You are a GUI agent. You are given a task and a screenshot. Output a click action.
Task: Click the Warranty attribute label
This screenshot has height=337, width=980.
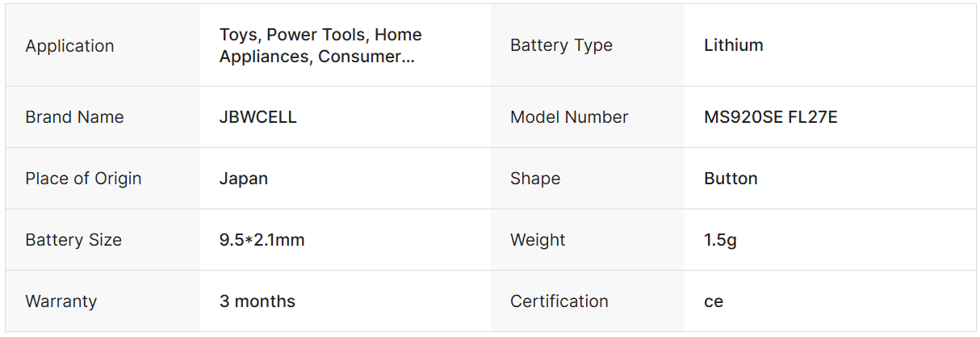(x=61, y=301)
